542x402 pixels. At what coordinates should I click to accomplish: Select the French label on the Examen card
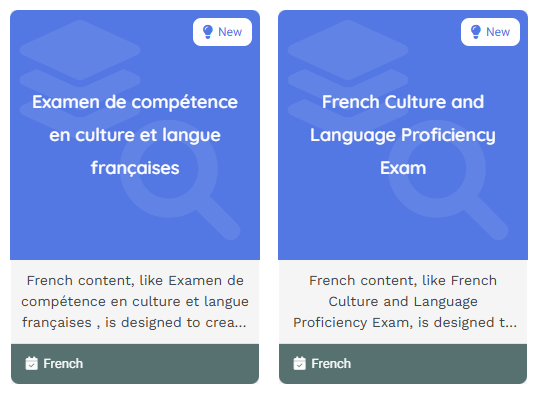click(x=63, y=364)
